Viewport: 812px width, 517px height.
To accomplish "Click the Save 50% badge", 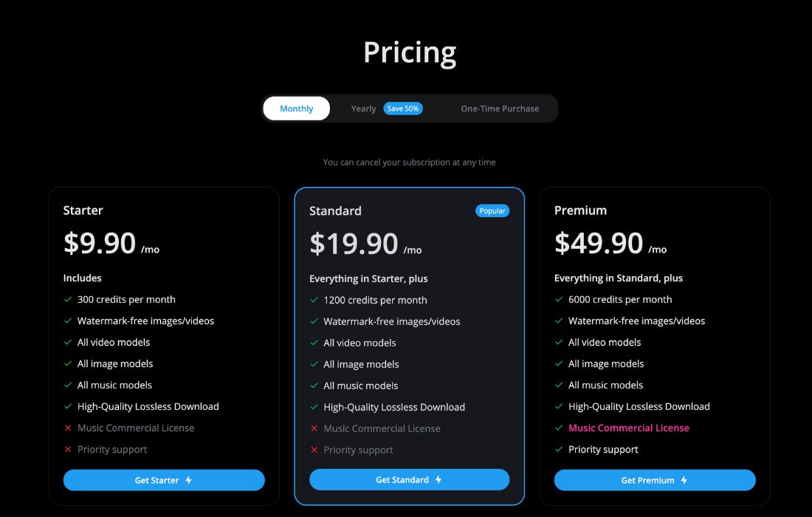I will [x=403, y=109].
